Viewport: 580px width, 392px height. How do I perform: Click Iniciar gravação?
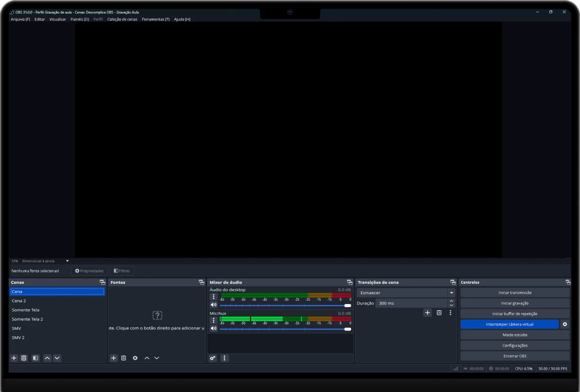[515, 303]
